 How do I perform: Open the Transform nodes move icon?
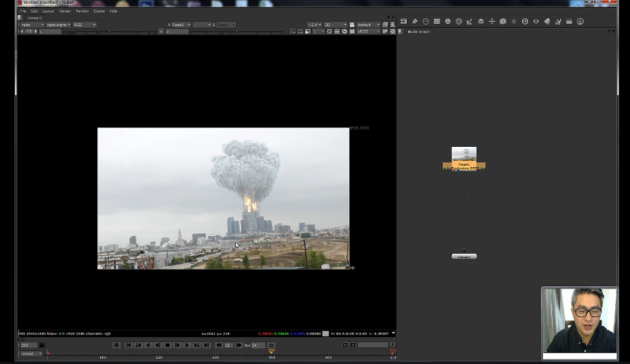pos(492,22)
